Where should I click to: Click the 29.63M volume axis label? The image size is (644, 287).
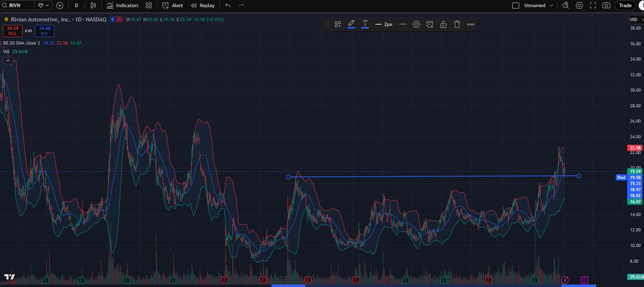634,277
